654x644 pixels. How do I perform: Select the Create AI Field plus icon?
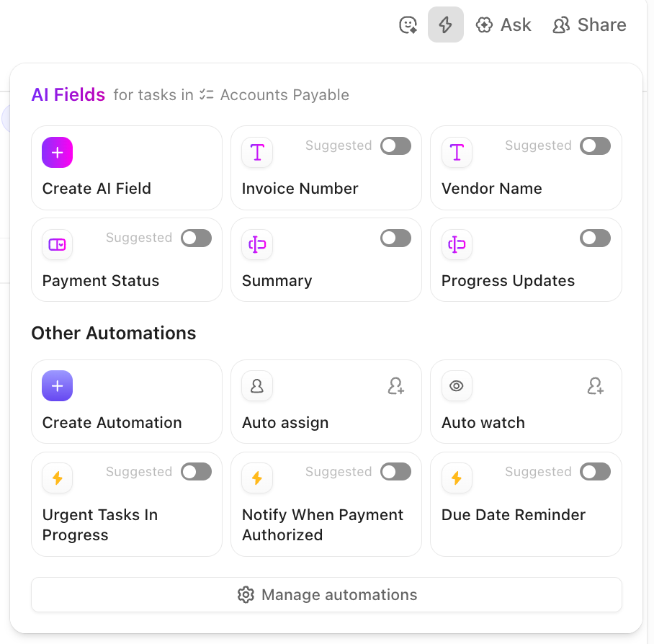point(57,153)
